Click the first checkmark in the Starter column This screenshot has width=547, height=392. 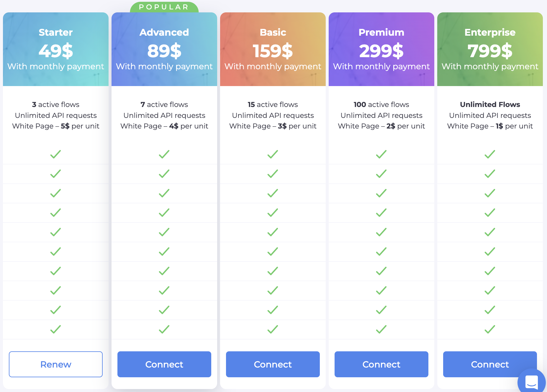click(x=55, y=154)
